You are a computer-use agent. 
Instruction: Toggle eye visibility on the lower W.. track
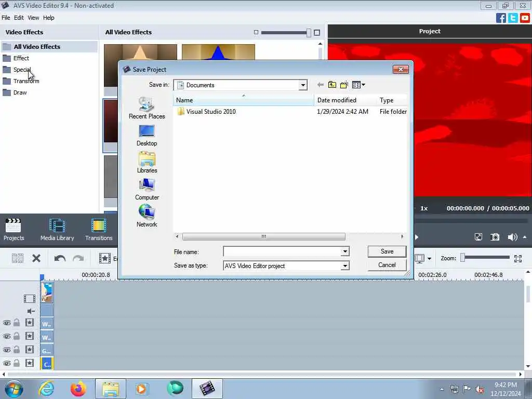point(6,337)
